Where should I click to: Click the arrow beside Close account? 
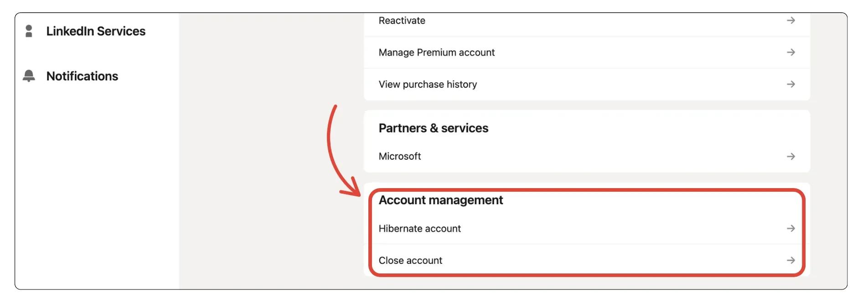[790, 260]
